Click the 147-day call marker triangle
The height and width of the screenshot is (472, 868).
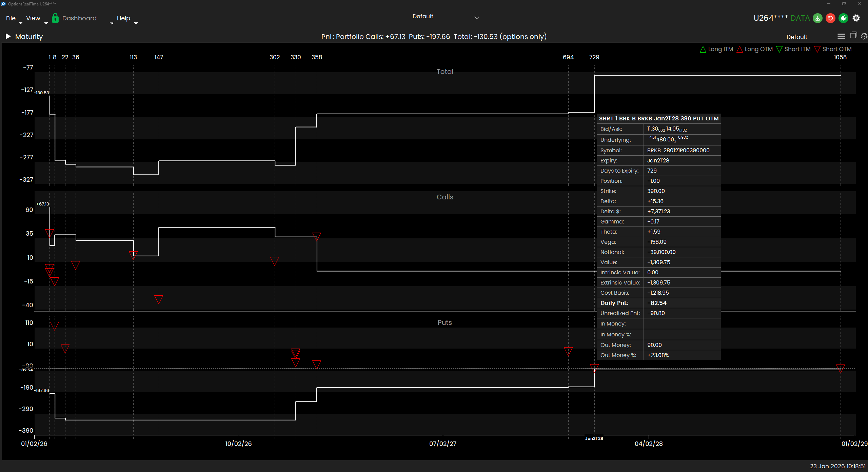(159, 299)
